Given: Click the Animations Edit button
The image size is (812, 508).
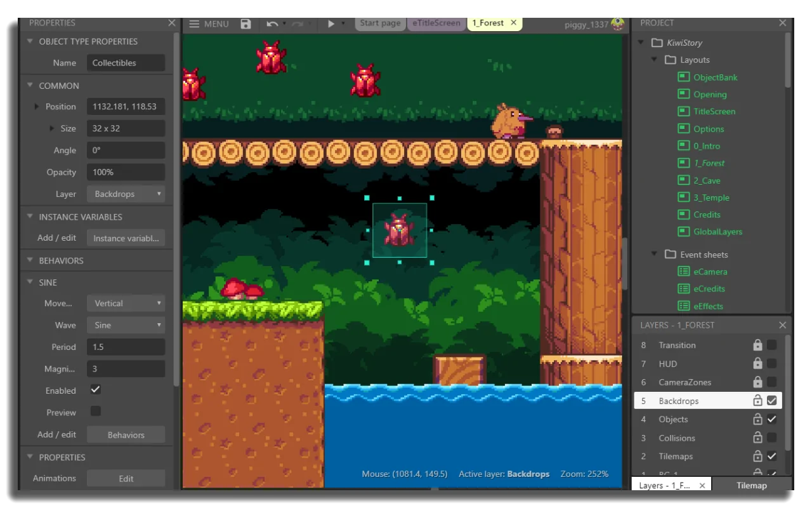Looking at the screenshot, I should point(125,479).
